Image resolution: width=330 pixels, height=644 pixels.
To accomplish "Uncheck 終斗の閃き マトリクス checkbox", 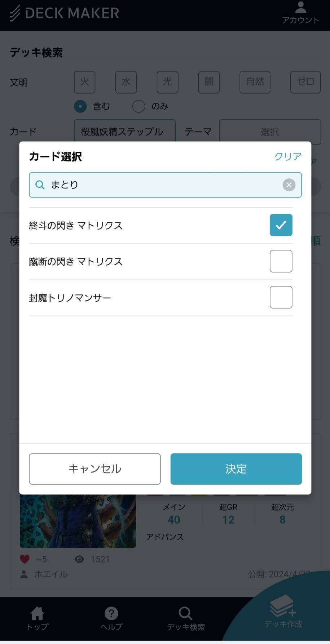I will point(281,225).
